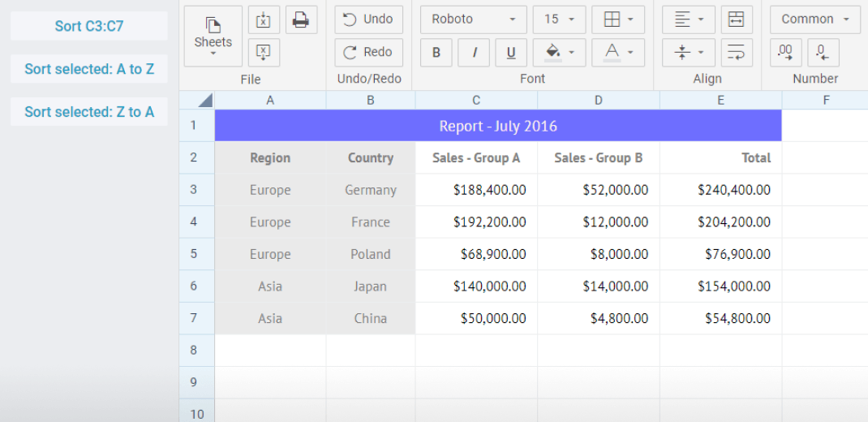Viewport: 868px width, 422px height.
Task: Click the Sales - Group A header cell
Action: (x=477, y=157)
